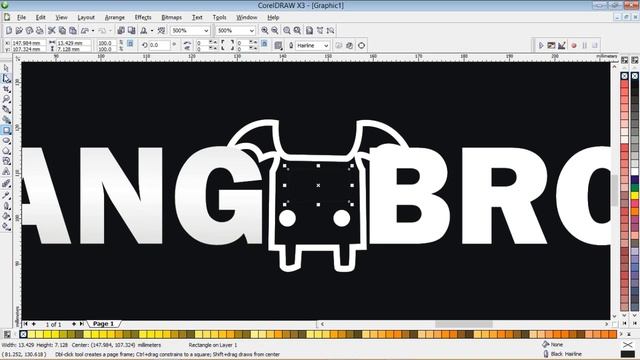
Task: Click the Paste icon
Action: pyautogui.click(x=73, y=31)
